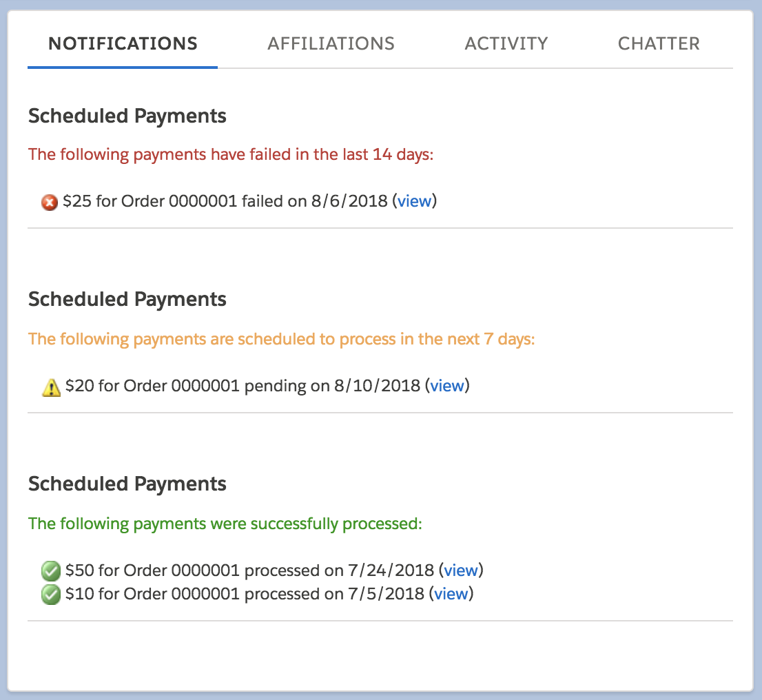The image size is (762, 700).
Task: Click the yellow warning icon beside $20 payment
Action: tap(52, 387)
